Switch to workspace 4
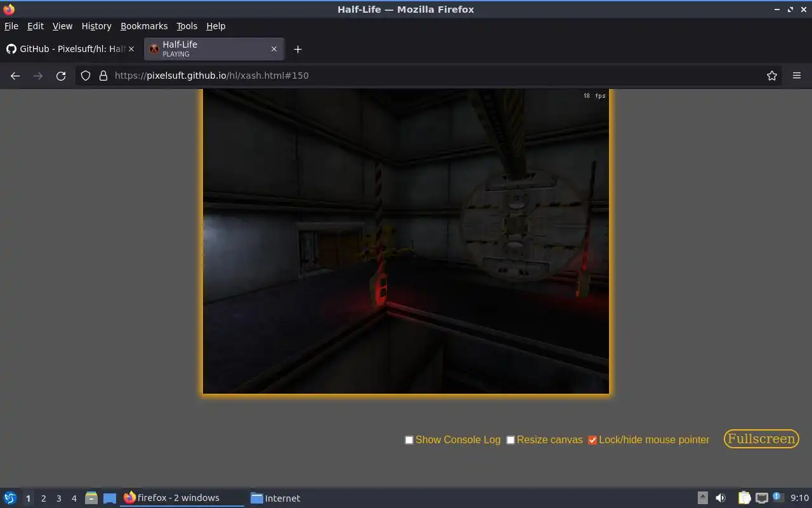The height and width of the screenshot is (508, 812). [74, 498]
